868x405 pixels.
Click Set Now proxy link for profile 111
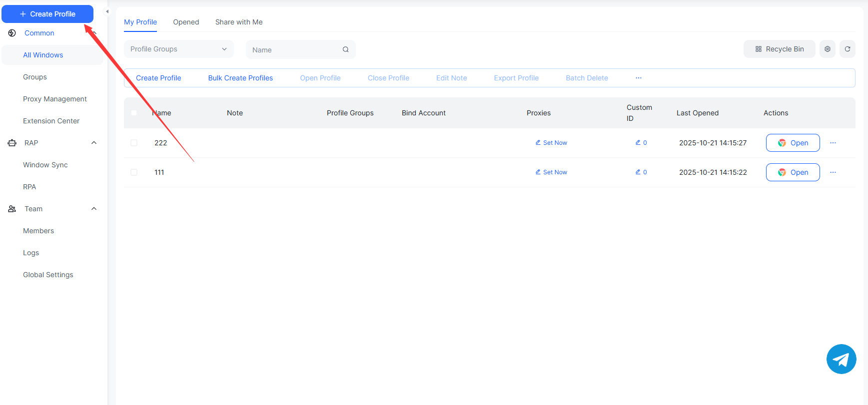click(551, 172)
